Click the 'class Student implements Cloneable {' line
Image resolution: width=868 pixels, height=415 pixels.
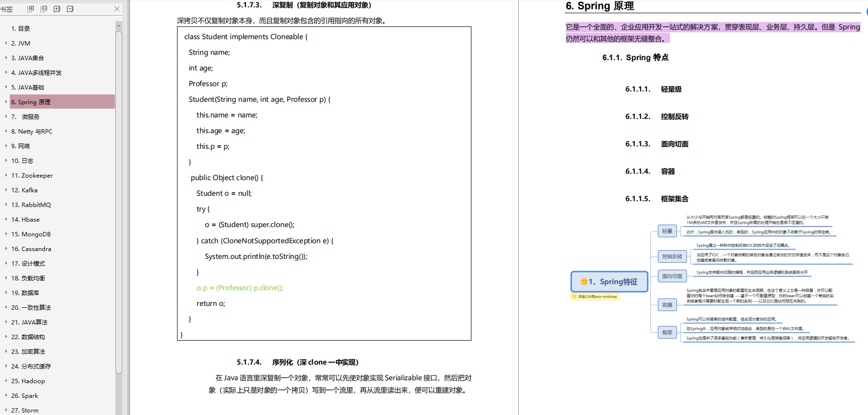click(246, 37)
